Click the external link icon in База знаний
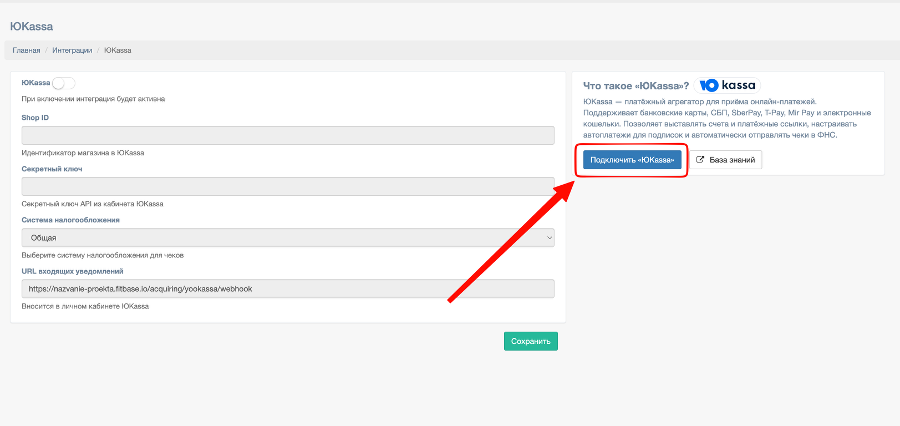Image resolution: width=900 pixels, height=426 pixels. pyautogui.click(x=700, y=160)
